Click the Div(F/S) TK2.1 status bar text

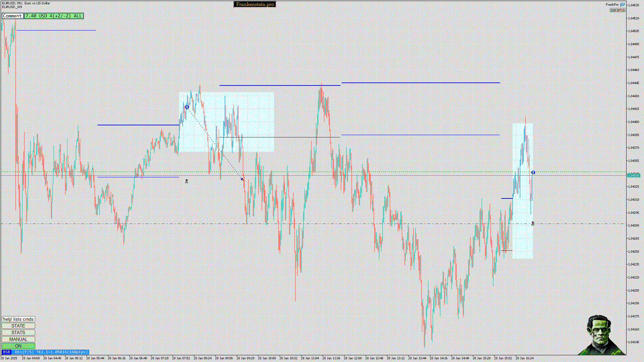coord(51,352)
